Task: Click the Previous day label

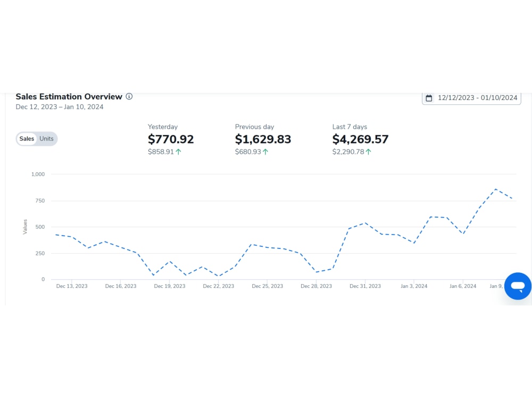Action: coord(254,127)
